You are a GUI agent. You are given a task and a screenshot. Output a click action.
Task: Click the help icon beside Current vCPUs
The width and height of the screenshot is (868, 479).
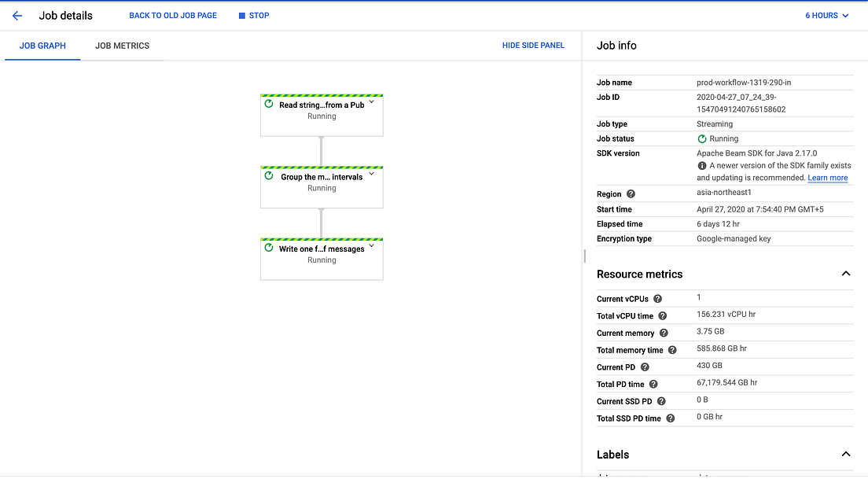click(657, 298)
